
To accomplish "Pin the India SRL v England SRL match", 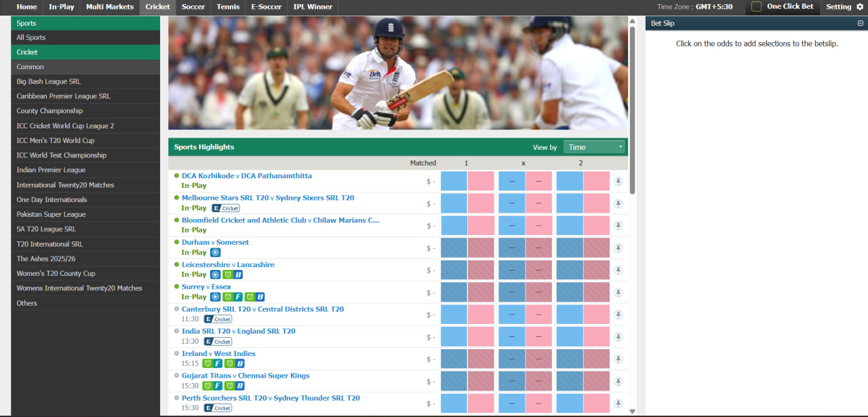I will pyautogui.click(x=618, y=337).
